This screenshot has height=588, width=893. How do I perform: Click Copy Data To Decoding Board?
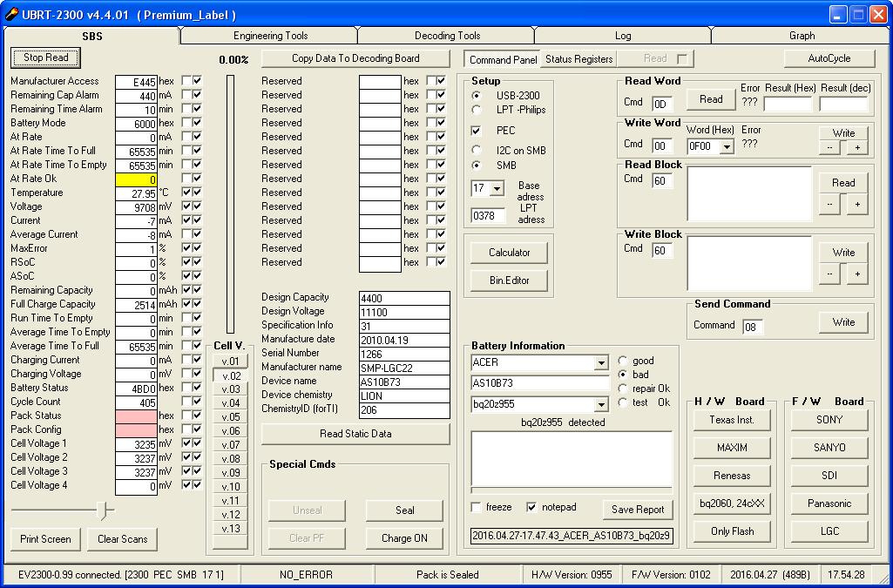pyautogui.click(x=355, y=58)
